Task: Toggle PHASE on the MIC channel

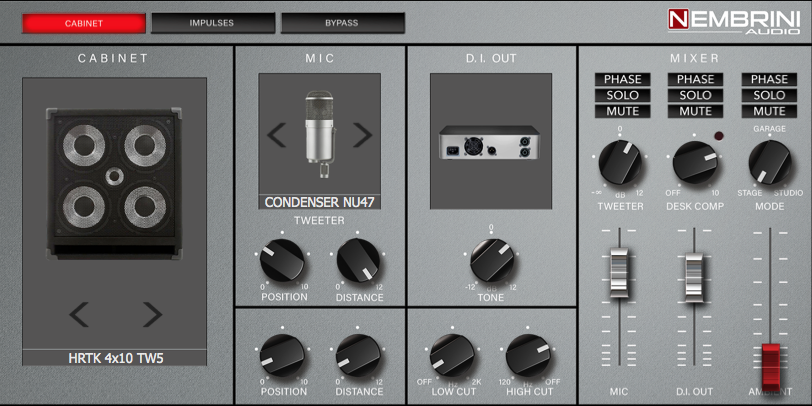Action: point(622,79)
